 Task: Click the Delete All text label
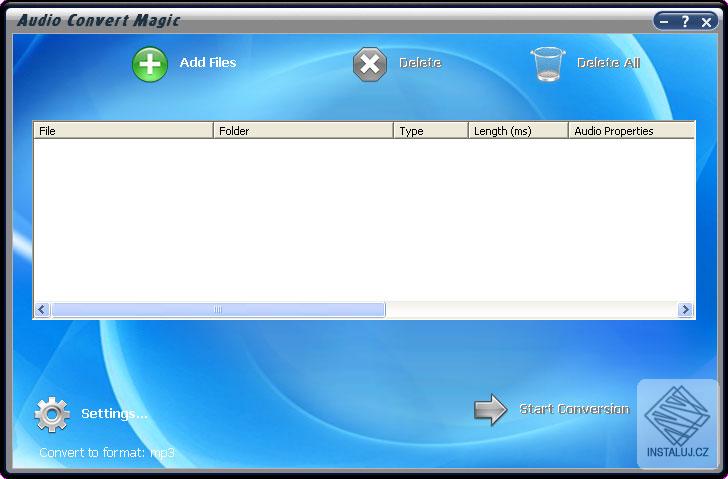609,62
